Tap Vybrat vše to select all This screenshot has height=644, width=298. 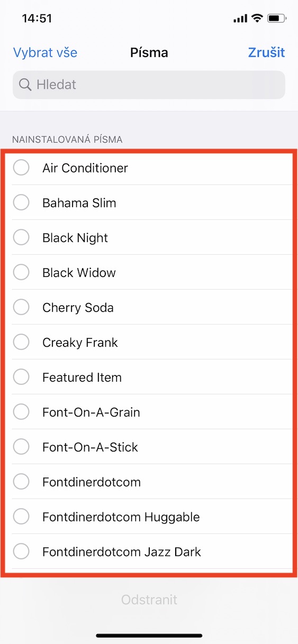(x=45, y=52)
